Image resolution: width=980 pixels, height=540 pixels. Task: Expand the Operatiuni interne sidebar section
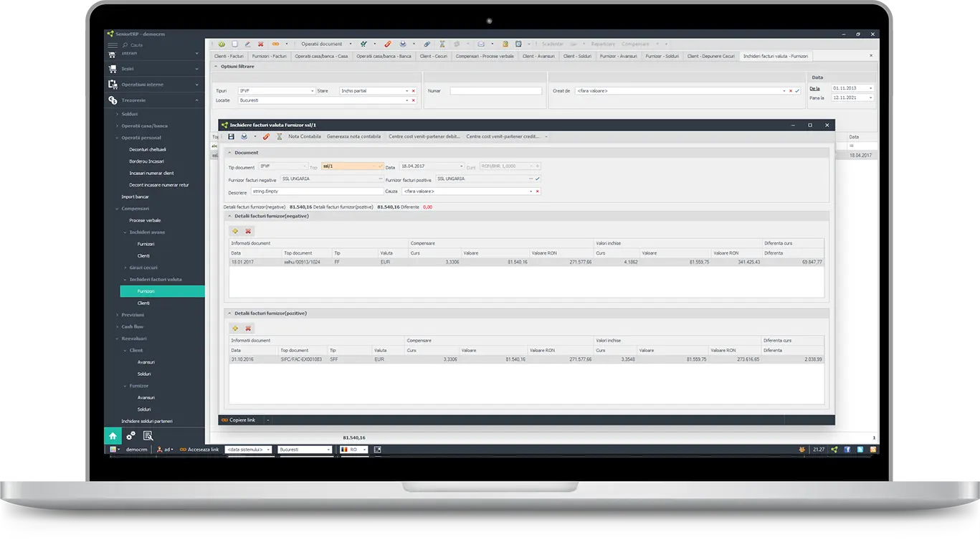coord(197,85)
